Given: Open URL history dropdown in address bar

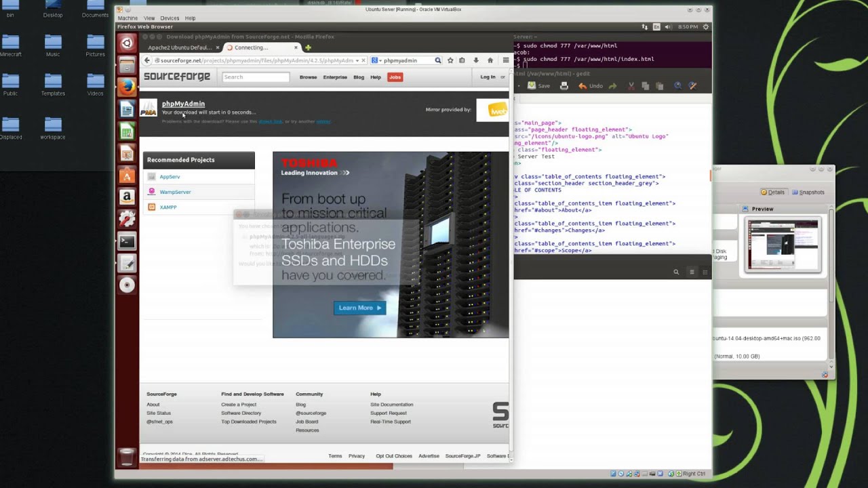Looking at the screenshot, I should tap(357, 60).
